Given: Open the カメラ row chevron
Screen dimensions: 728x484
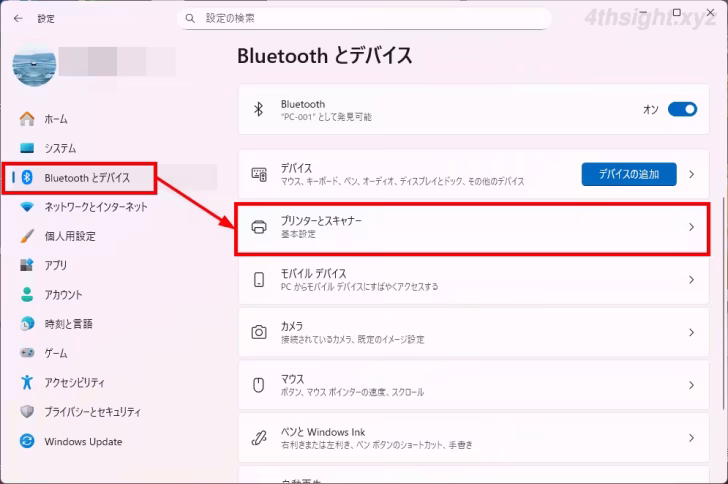Looking at the screenshot, I should coord(691,333).
